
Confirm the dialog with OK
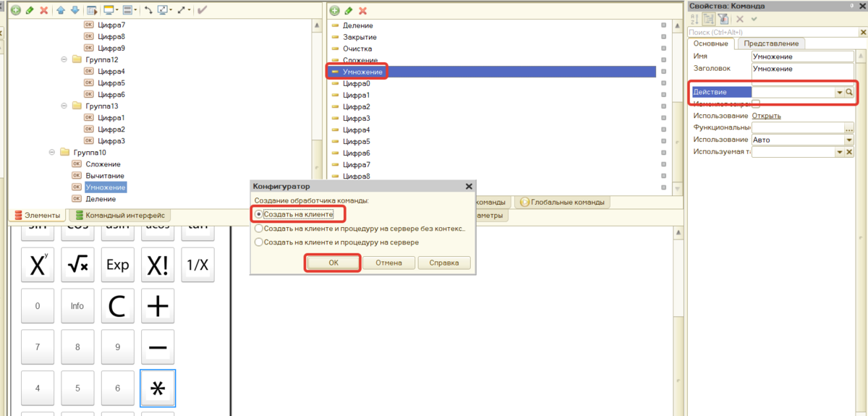point(333,263)
